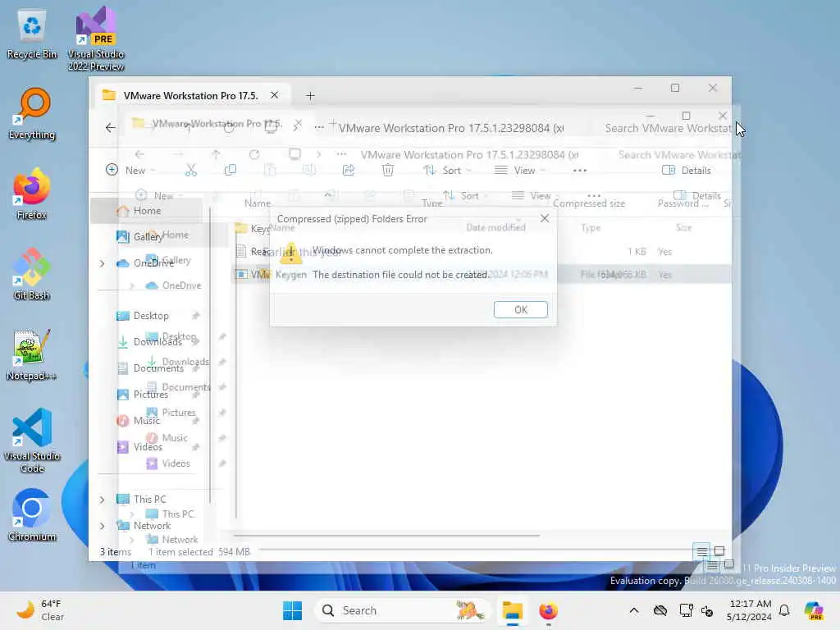Open the Chromium desktop shortcut
This screenshot has width=840, height=630.
pyautogui.click(x=32, y=515)
